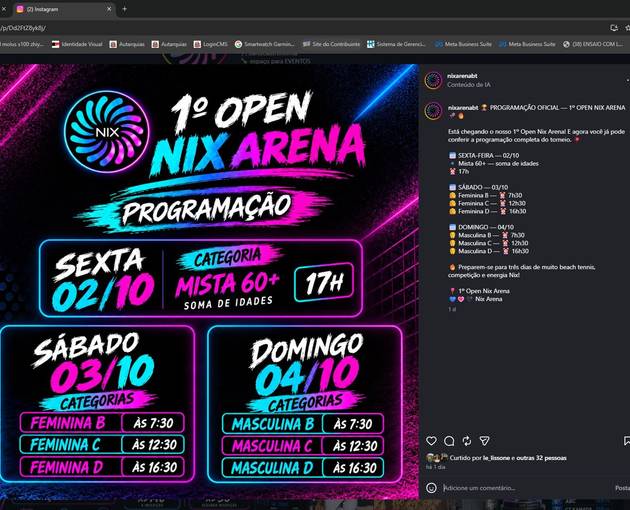The width and height of the screenshot is (630, 510).
Task: Open the Meta Business Suite bookmark beside ENSAIO COM L
Action: (527, 44)
